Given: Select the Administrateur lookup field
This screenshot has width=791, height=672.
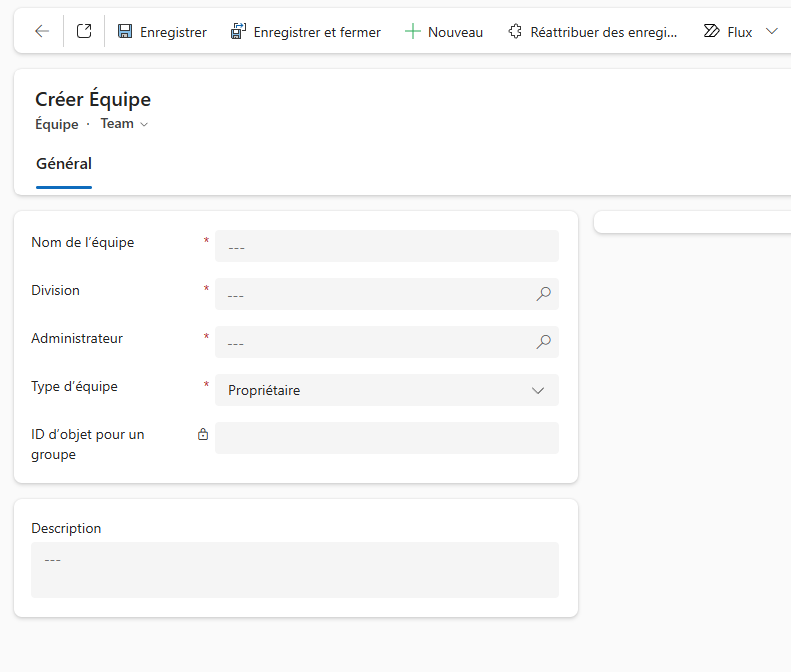Looking at the screenshot, I should pyautogui.click(x=376, y=342).
